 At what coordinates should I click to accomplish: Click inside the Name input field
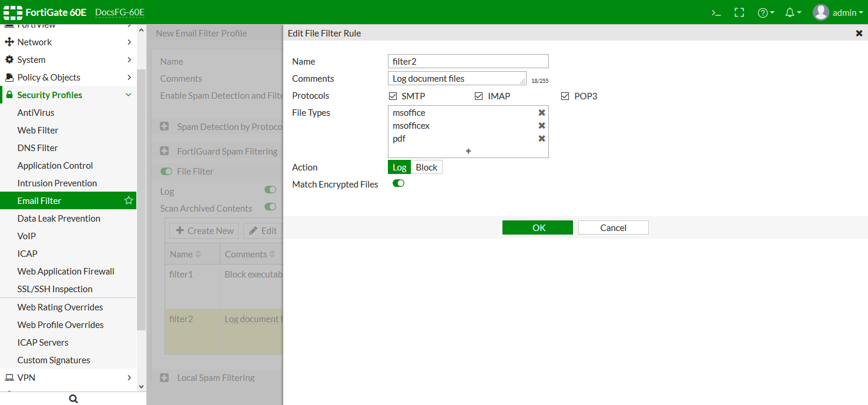468,61
